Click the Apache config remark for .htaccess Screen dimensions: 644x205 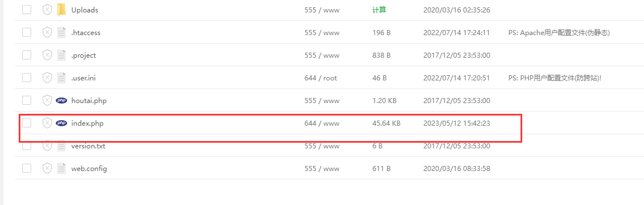pos(559,33)
